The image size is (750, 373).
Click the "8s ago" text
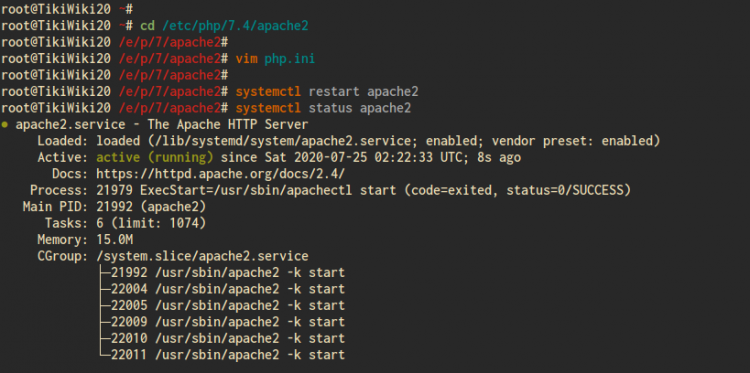point(499,157)
